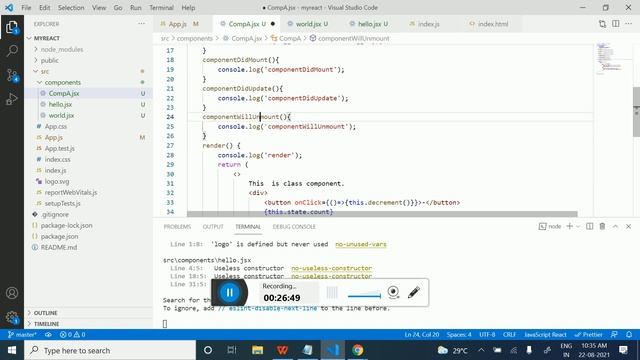Pause the screen recording

[230, 292]
